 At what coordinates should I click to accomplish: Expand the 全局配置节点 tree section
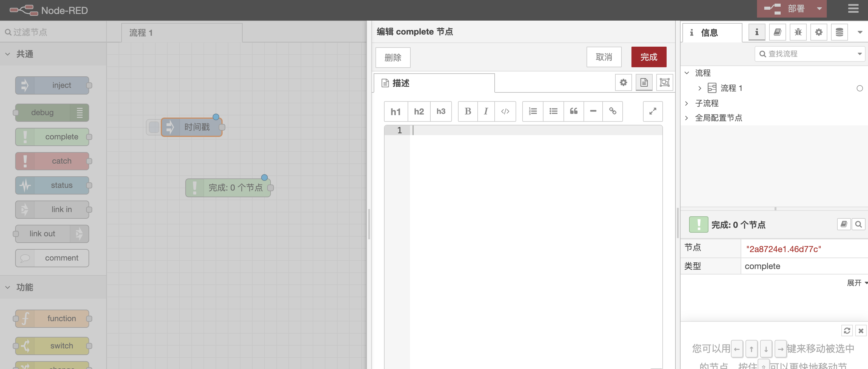click(x=686, y=118)
